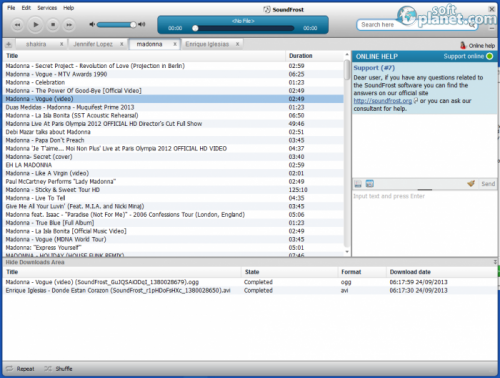Click the loud speaker icon
This screenshot has height=378, width=500.
pos(142,24)
